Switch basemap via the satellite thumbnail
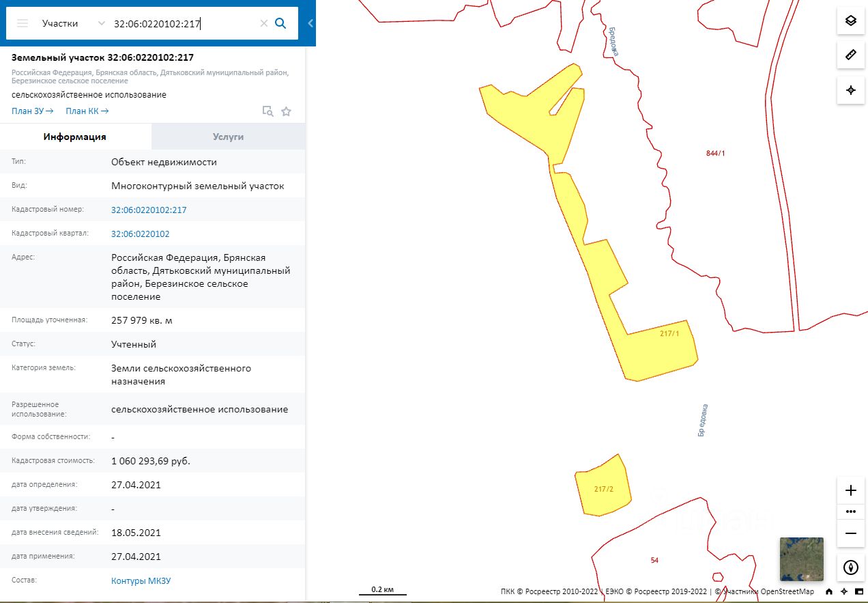 tap(802, 559)
